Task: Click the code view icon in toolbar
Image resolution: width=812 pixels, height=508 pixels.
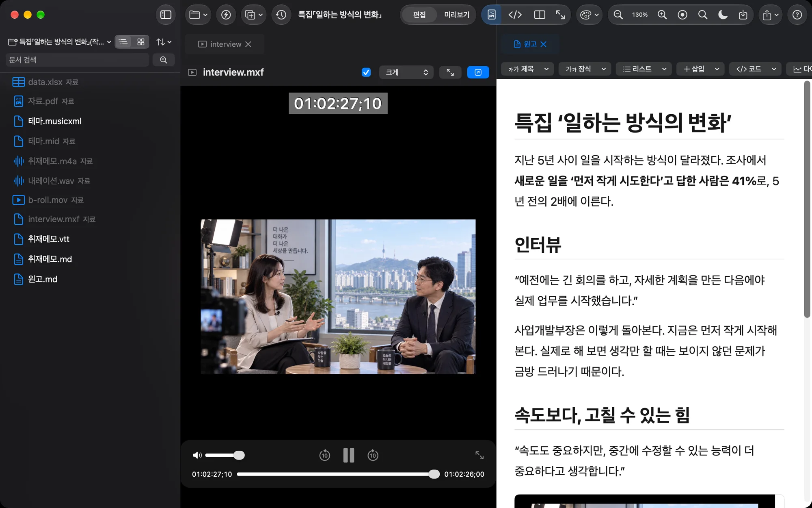Action: [515, 15]
